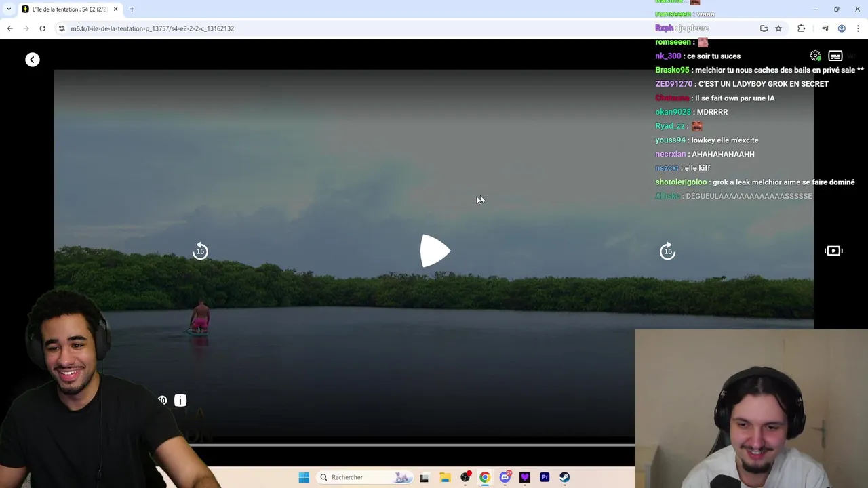This screenshot has height=488, width=868.
Task: Click chat username 'Brasko95'
Action: click(x=672, y=70)
